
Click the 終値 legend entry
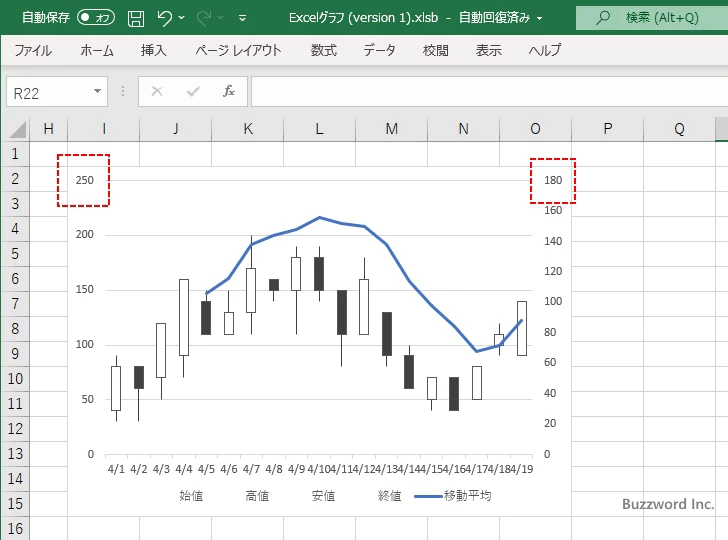(390, 496)
